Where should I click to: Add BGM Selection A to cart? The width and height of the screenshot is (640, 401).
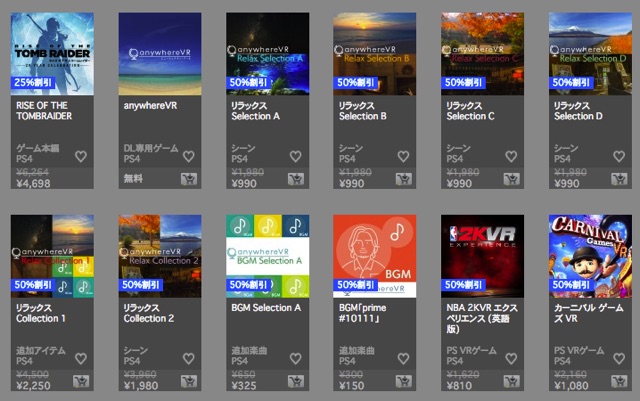pyautogui.click(x=296, y=381)
